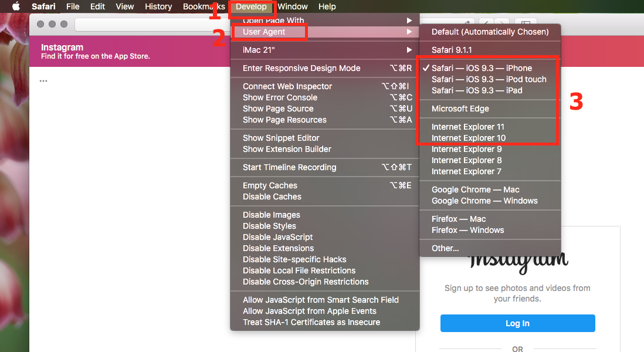Open Show Snippet Editor
The height and width of the screenshot is (352, 644).
325,138
